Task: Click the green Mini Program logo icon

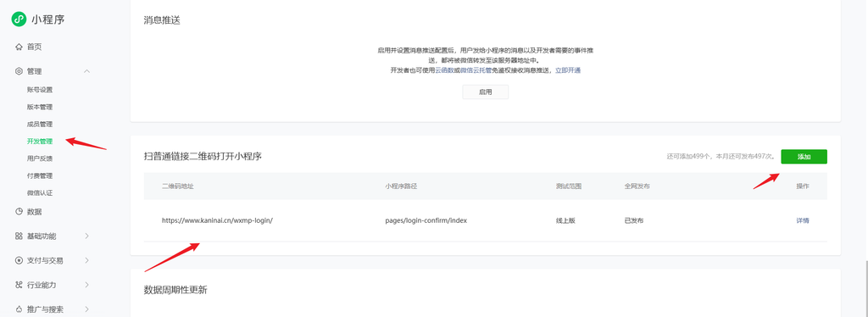Action: point(19,19)
